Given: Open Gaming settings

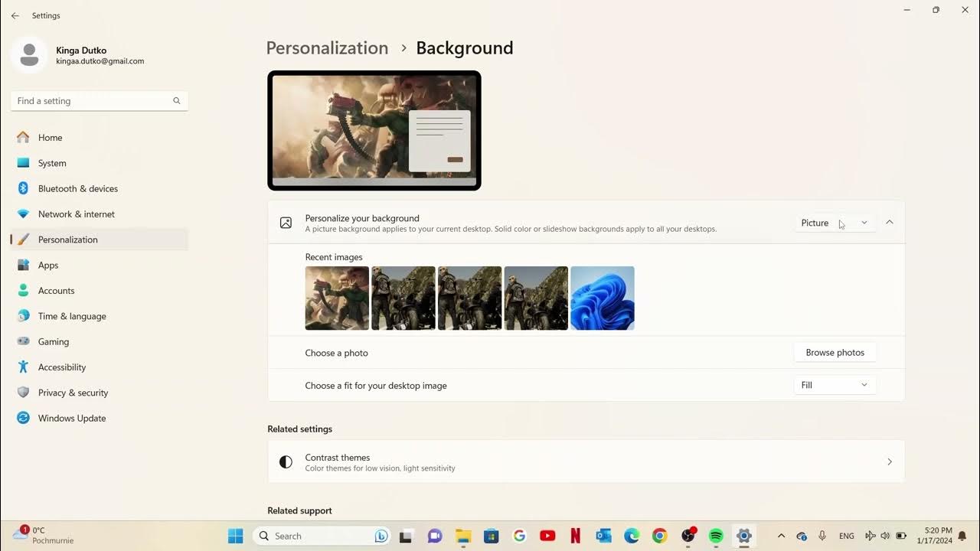Looking at the screenshot, I should pyautogui.click(x=54, y=341).
